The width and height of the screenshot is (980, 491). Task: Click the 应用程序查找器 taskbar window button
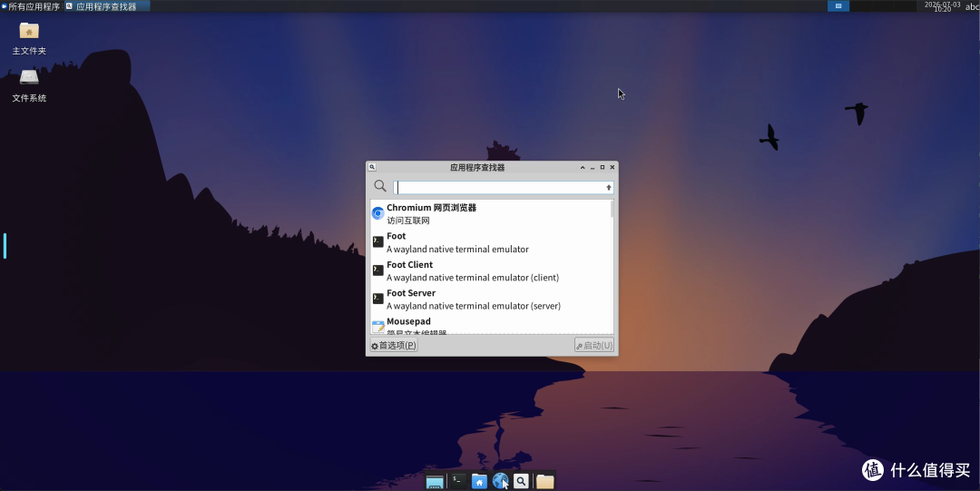(x=107, y=6)
